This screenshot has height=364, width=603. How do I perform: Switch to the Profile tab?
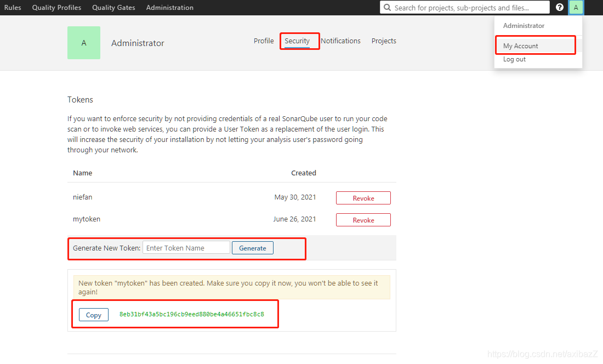coord(264,41)
